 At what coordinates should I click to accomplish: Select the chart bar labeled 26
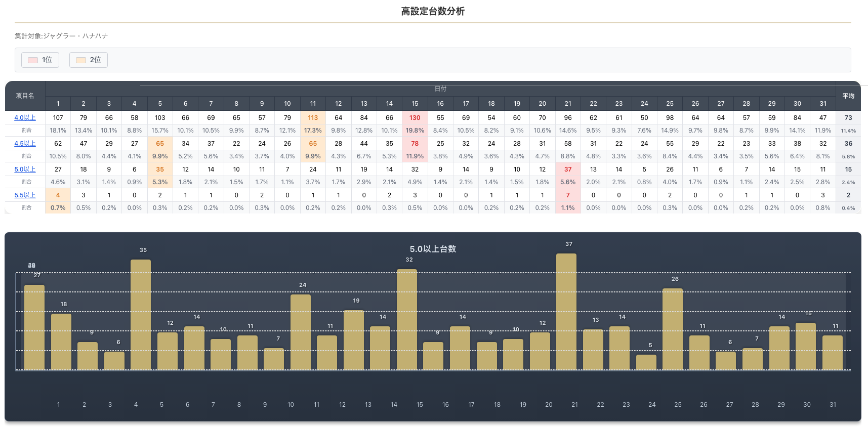[673, 329]
